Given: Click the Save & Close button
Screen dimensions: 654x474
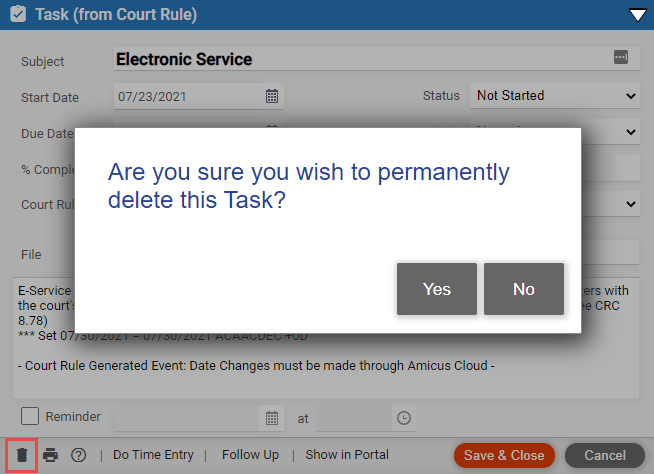Looking at the screenshot, I should [x=504, y=455].
